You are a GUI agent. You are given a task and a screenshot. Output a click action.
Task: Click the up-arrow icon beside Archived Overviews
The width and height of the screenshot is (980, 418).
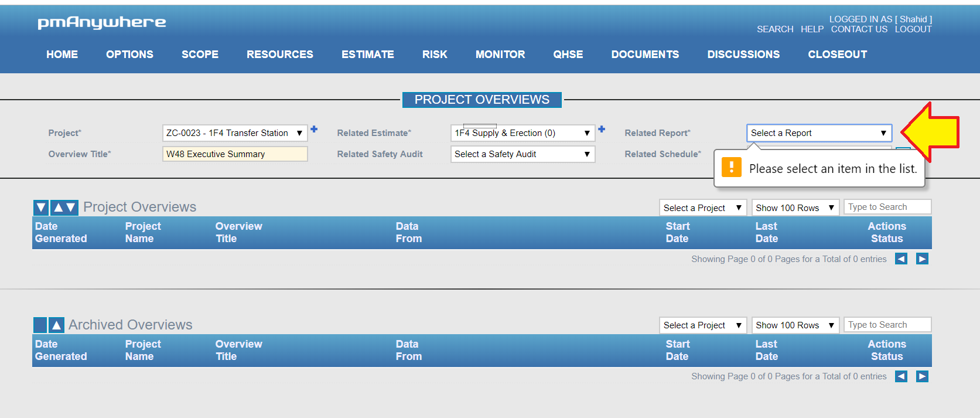coord(56,325)
